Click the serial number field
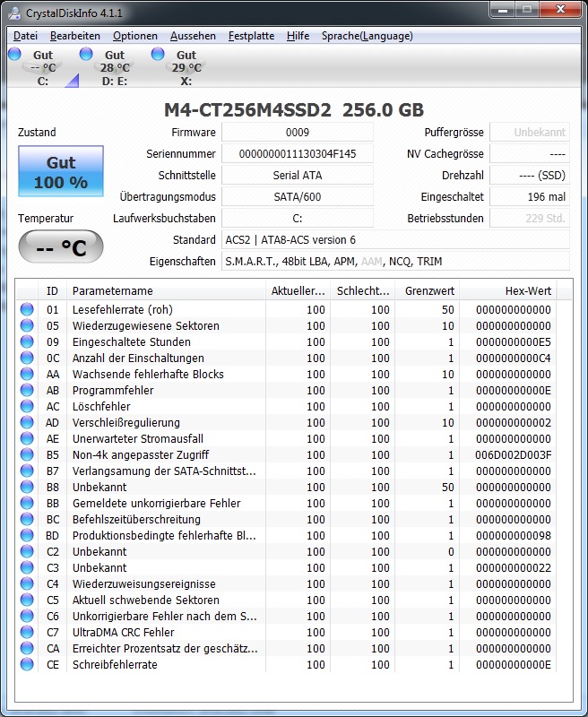 click(298, 153)
